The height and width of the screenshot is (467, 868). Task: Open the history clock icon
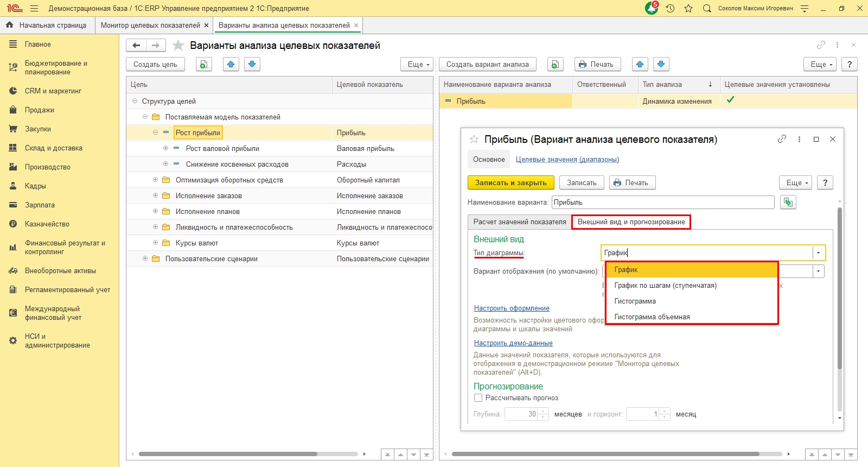point(671,8)
